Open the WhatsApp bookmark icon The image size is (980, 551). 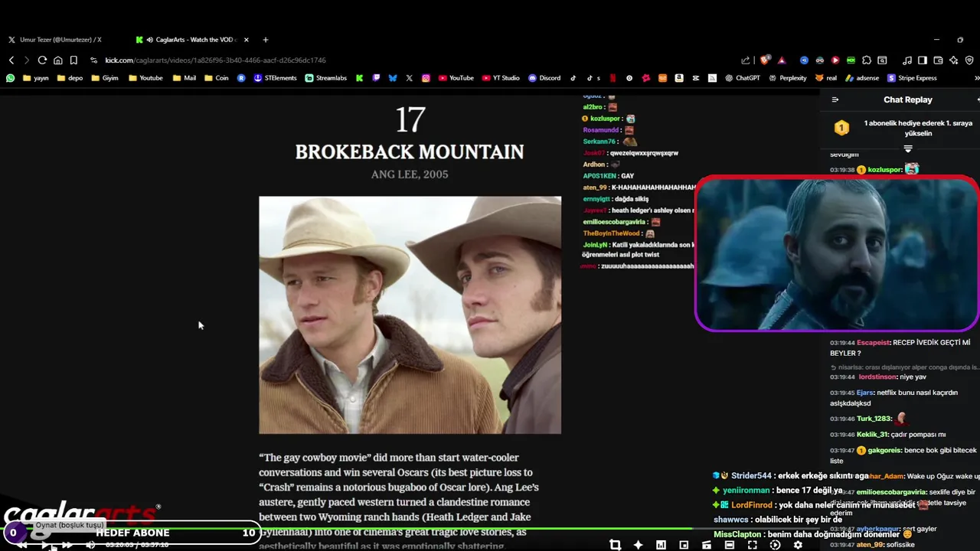[10, 78]
